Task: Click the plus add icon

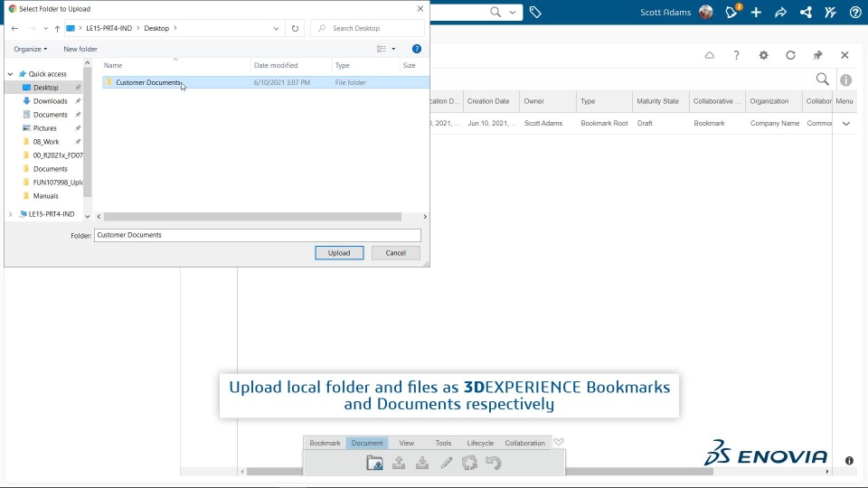Action: coord(756,12)
